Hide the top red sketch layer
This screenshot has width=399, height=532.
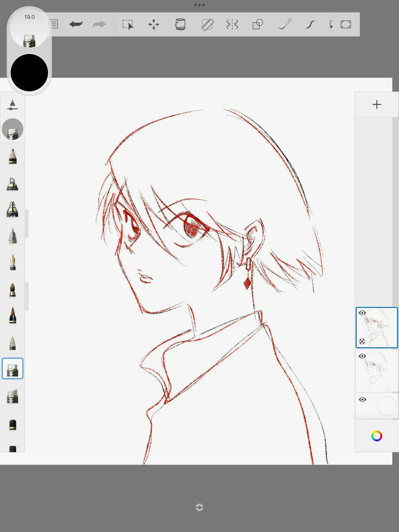click(362, 313)
